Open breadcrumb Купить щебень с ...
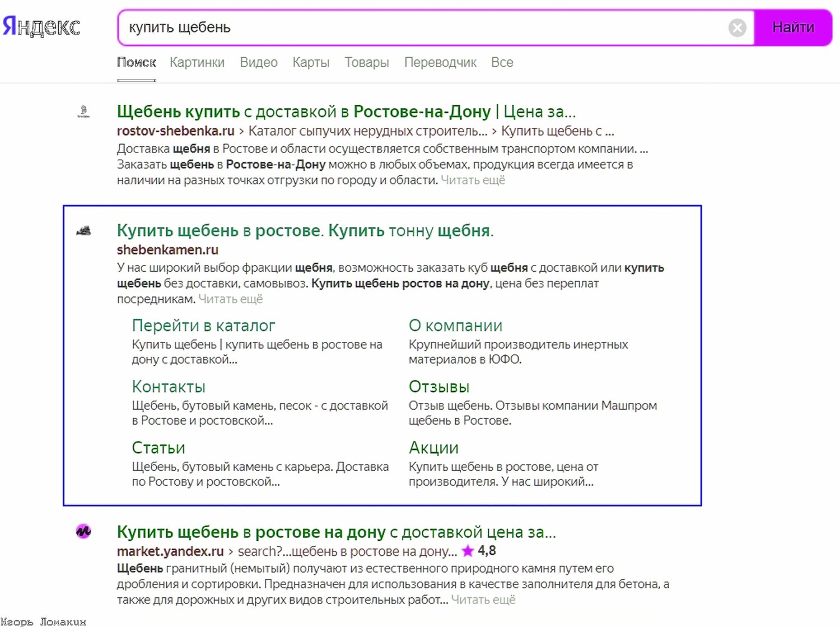The height and width of the screenshot is (627, 840). (558, 131)
